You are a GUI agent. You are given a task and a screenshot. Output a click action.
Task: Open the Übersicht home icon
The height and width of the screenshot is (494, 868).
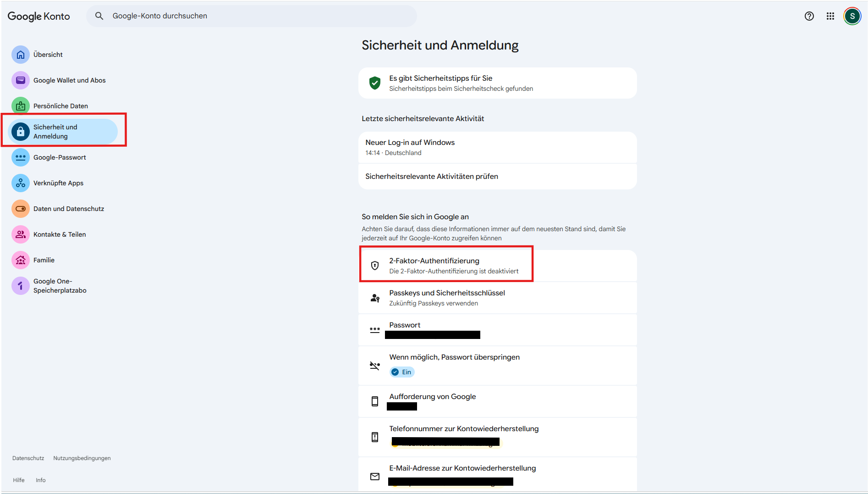click(x=21, y=55)
